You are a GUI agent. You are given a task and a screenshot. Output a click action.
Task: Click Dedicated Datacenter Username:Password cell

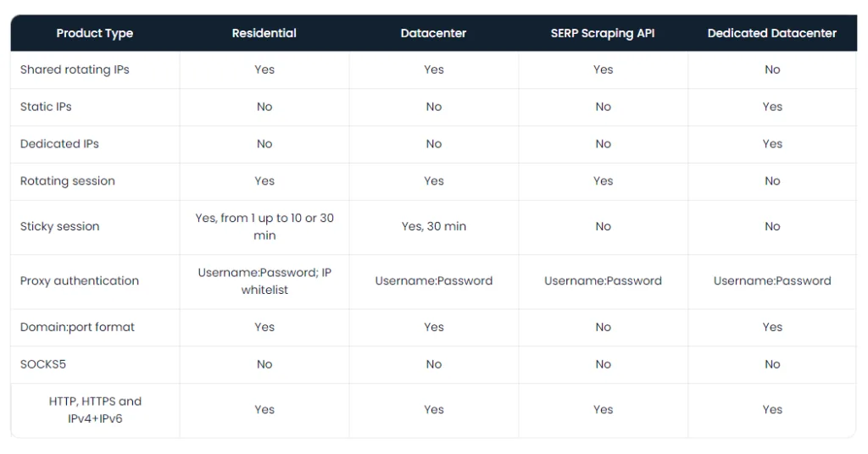tap(772, 281)
